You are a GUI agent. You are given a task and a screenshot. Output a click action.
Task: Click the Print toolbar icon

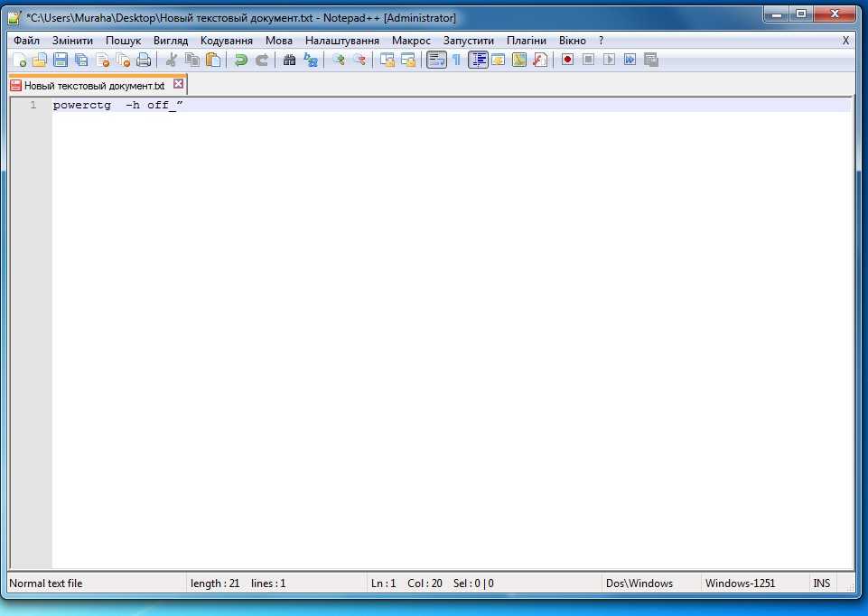[x=143, y=60]
